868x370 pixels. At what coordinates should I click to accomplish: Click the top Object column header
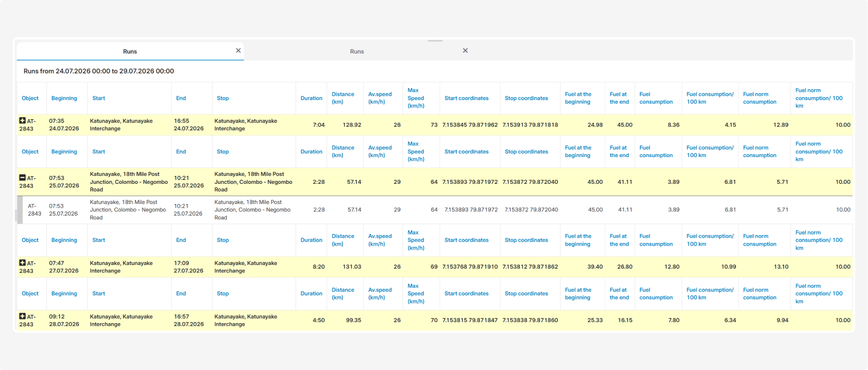point(30,98)
